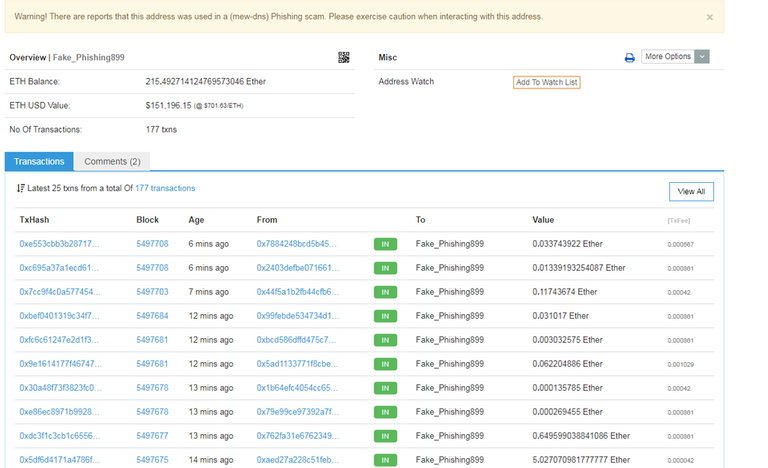Click the View All button
Image resolution: width=768 pixels, height=468 pixels.
(x=691, y=192)
